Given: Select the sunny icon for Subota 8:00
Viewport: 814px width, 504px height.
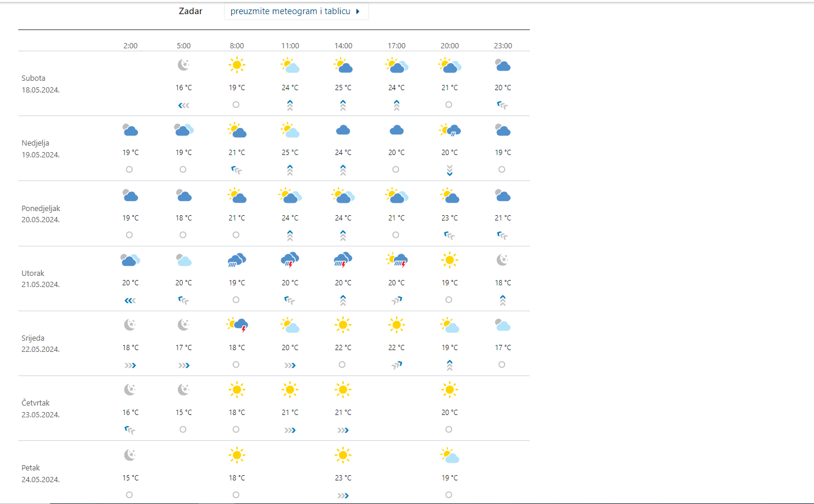Looking at the screenshot, I should point(236,65).
